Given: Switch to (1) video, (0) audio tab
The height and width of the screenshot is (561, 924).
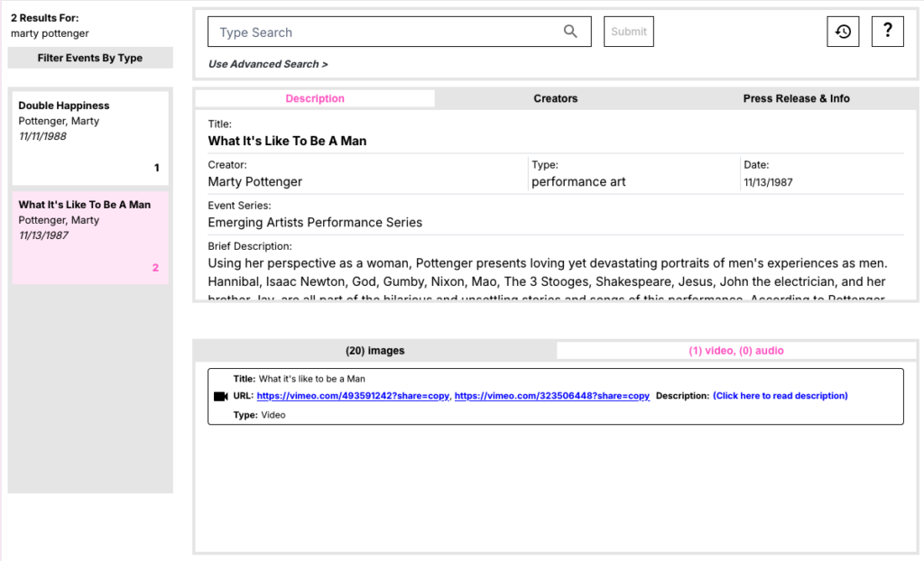Looking at the screenshot, I should 736,351.
